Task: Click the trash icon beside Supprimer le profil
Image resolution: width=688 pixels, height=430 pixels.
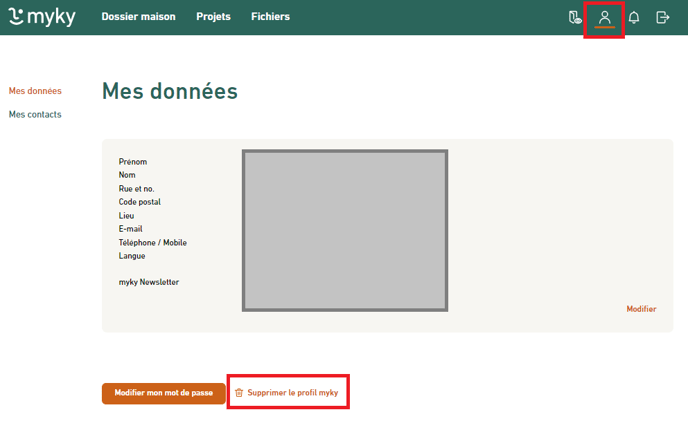Action: pos(239,393)
